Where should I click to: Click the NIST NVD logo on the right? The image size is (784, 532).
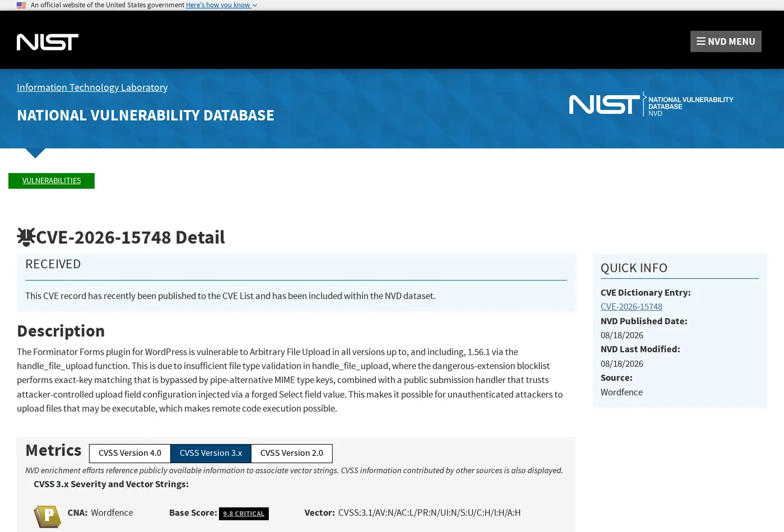(651, 104)
